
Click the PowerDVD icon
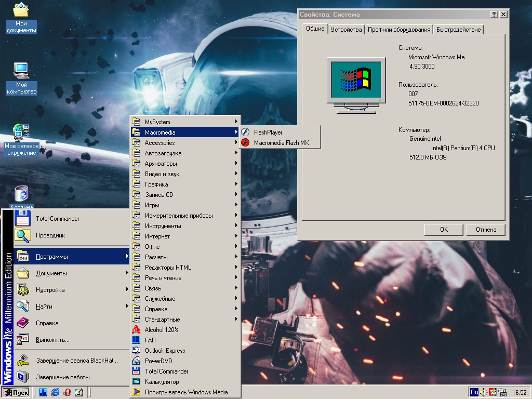pos(136,361)
